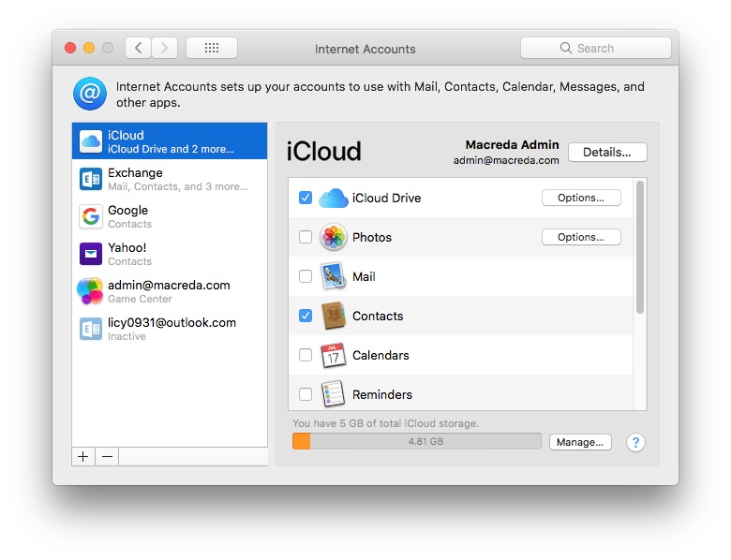731x560 pixels.
Task: Click the Internet Accounts window title
Action: (365, 49)
